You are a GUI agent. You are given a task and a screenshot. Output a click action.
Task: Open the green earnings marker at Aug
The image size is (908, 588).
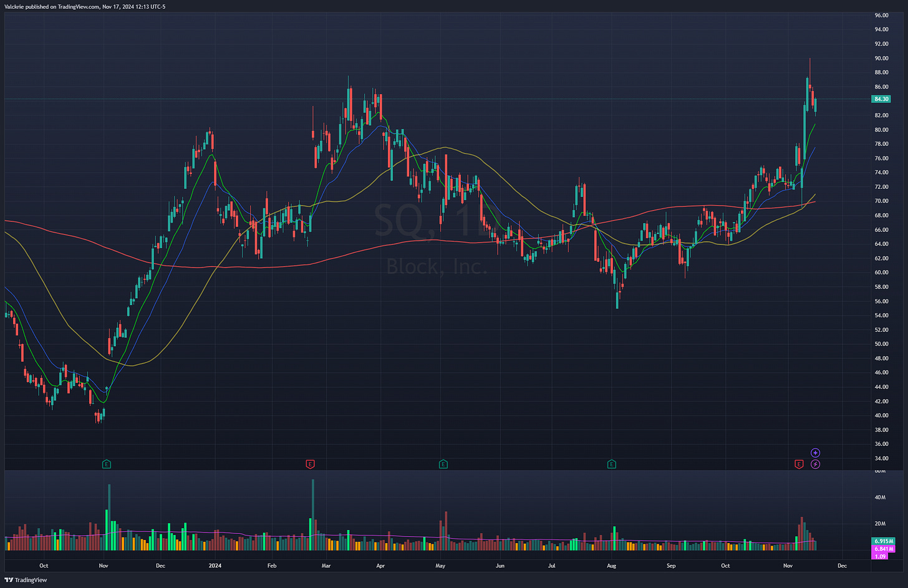coord(612,464)
